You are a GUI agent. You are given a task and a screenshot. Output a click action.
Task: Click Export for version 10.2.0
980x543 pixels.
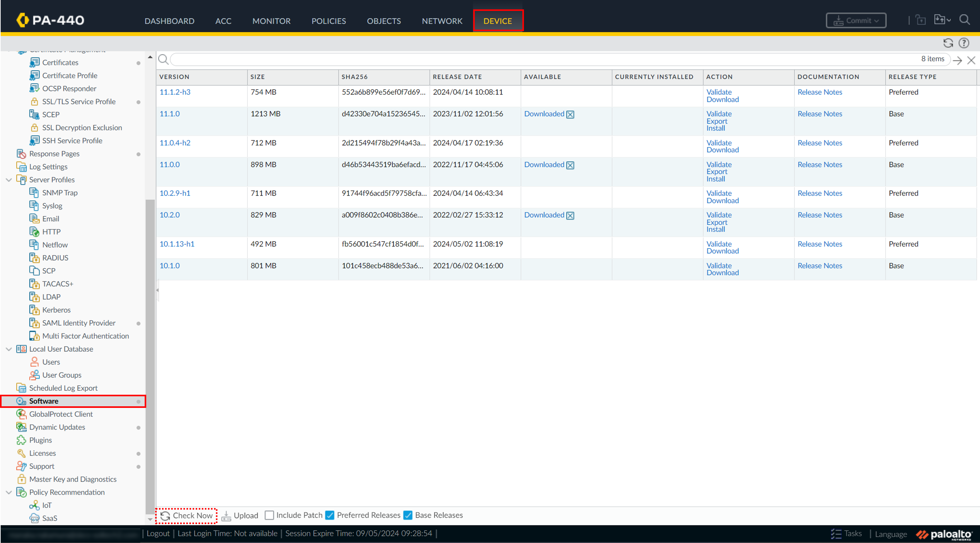pyautogui.click(x=717, y=222)
